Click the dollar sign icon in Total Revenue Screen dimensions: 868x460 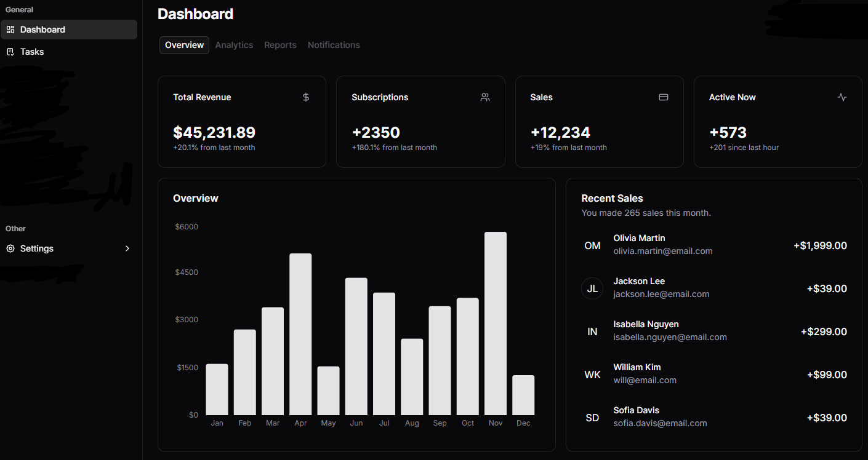[306, 97]
